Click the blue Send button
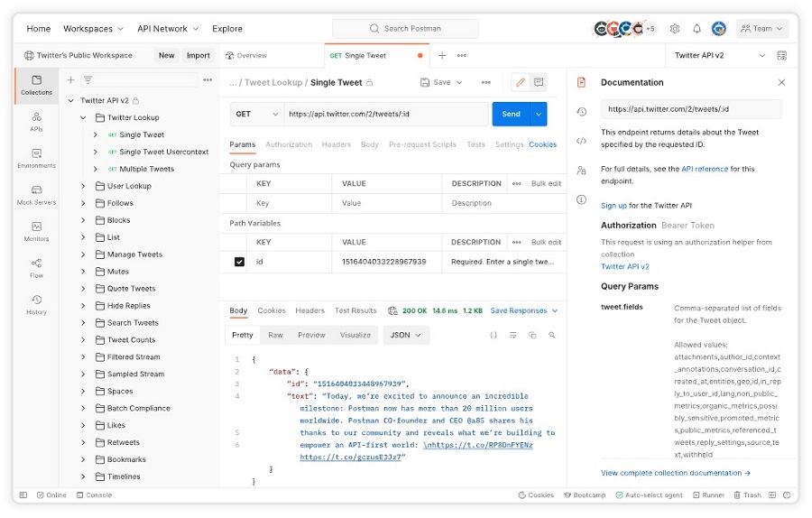 (511, 115)
